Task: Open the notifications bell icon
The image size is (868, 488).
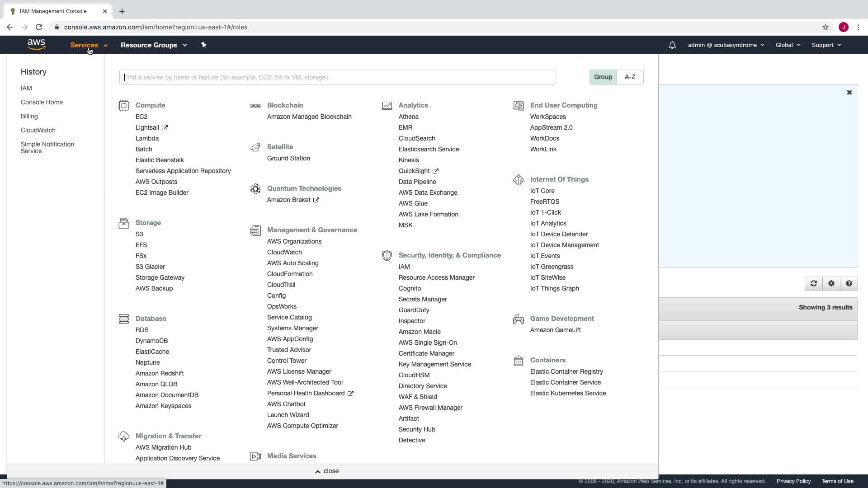Action: click(672, 45)
